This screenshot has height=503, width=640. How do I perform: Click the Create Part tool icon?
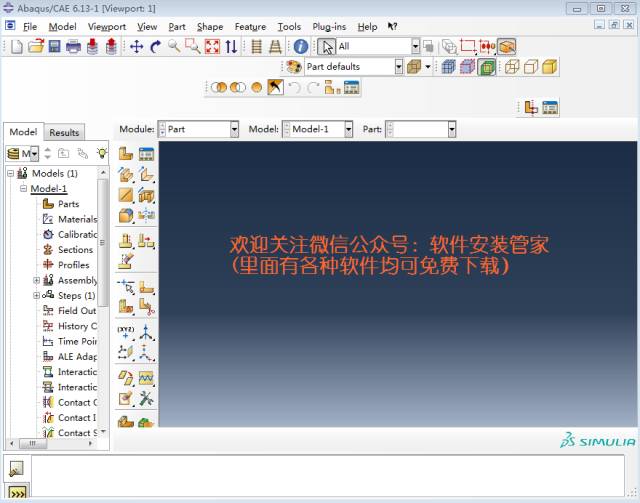pyautogui.click(x=126, y=154)
